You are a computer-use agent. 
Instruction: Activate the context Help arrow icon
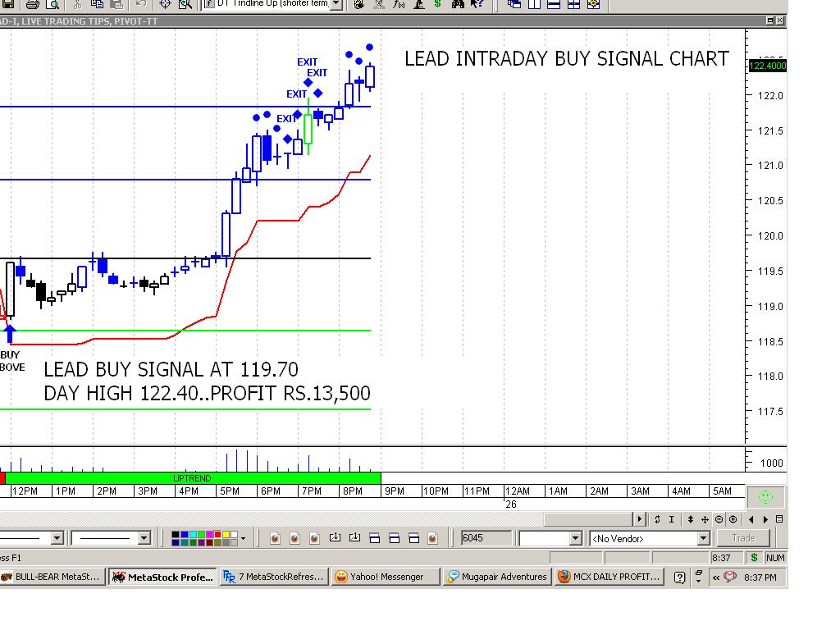click(477, 5)
